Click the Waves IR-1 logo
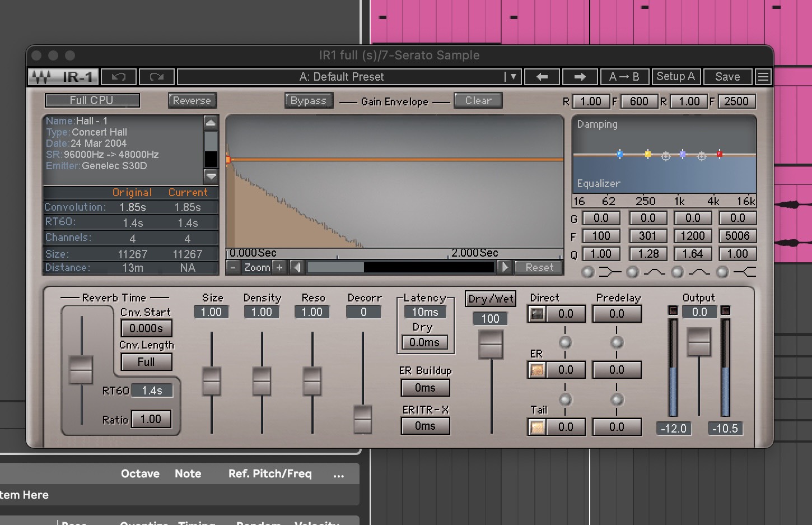 click(63, 77)
